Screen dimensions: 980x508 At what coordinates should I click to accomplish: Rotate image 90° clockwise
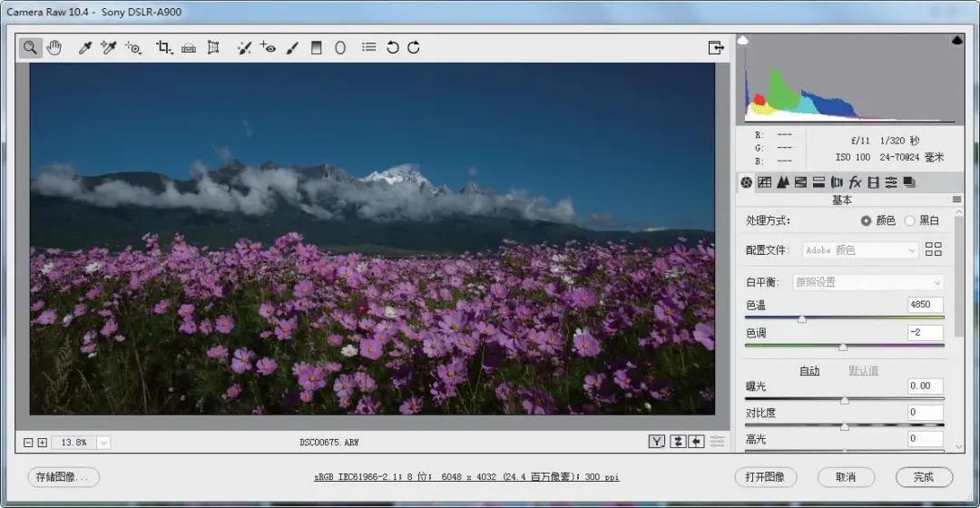(x=414, y=47)
